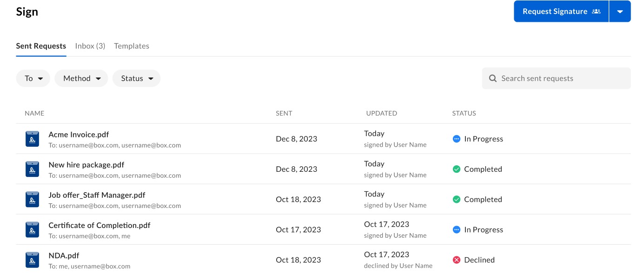Click the In Progress icon for Acme Invoice
The height and width of the screenshot is (273, 644).
[x=456, y=139]
